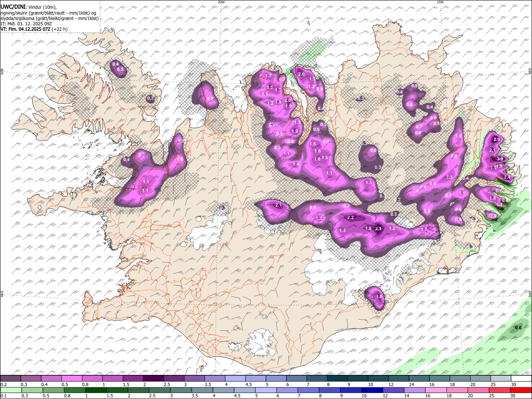The width and height of the screenshot is (532, 399).
Task: Select the bright pink 0.5–0.8 snow legend swatch
Action: pos(71,379)
